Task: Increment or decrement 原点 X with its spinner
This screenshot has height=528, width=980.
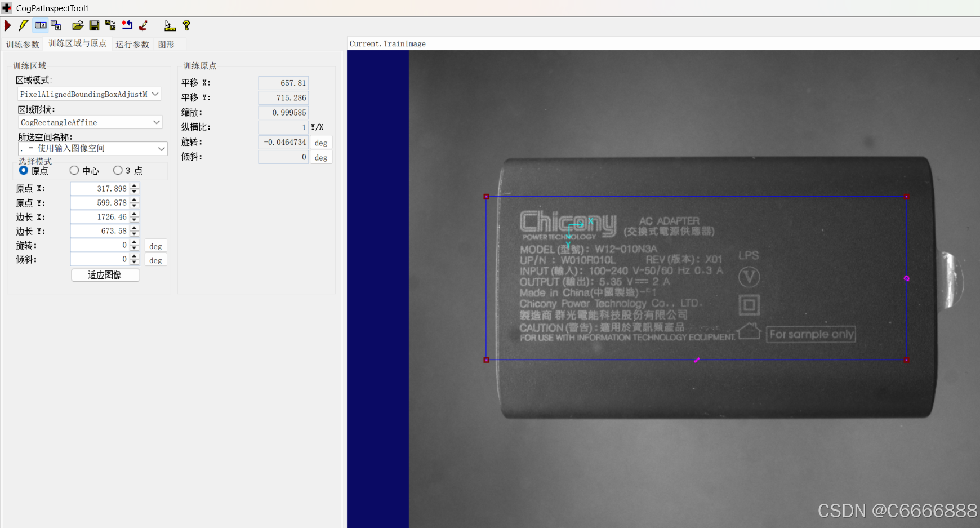Action: pyautogui.click(x=135, y=188)
